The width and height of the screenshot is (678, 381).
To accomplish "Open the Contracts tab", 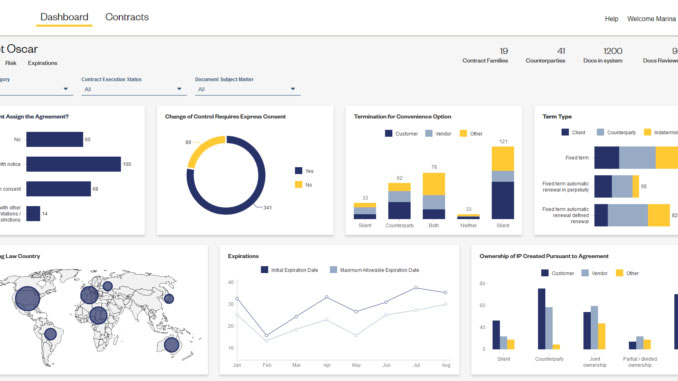I will (x=127, y=17).
